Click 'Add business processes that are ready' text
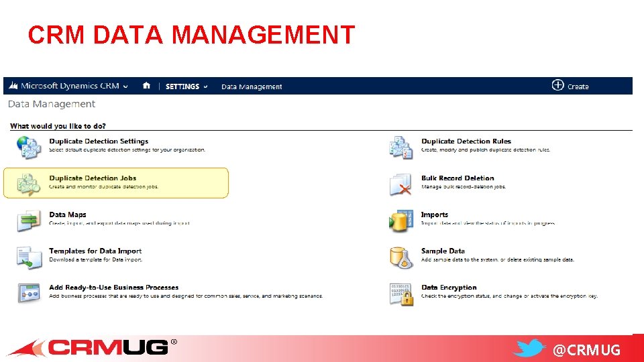Image resolution: width=644 pixels, height=362 pixels. click(186, 296)
